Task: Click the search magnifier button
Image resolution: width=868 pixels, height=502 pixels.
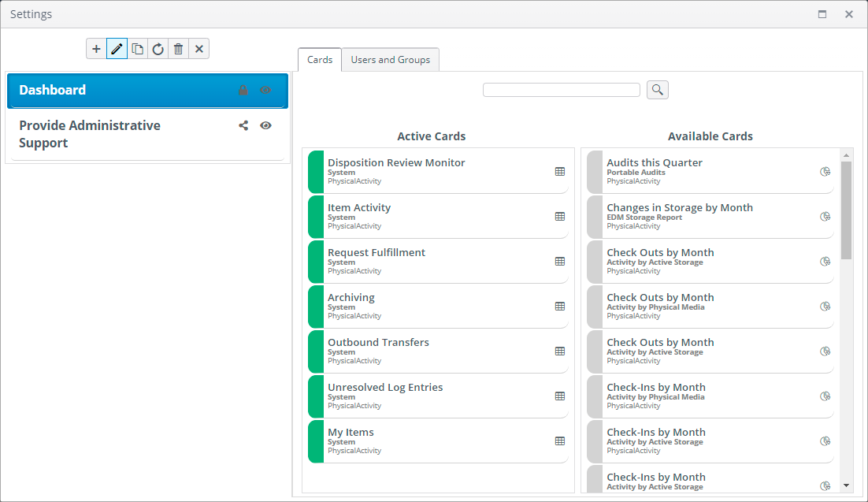Action: tap(658, 90)
